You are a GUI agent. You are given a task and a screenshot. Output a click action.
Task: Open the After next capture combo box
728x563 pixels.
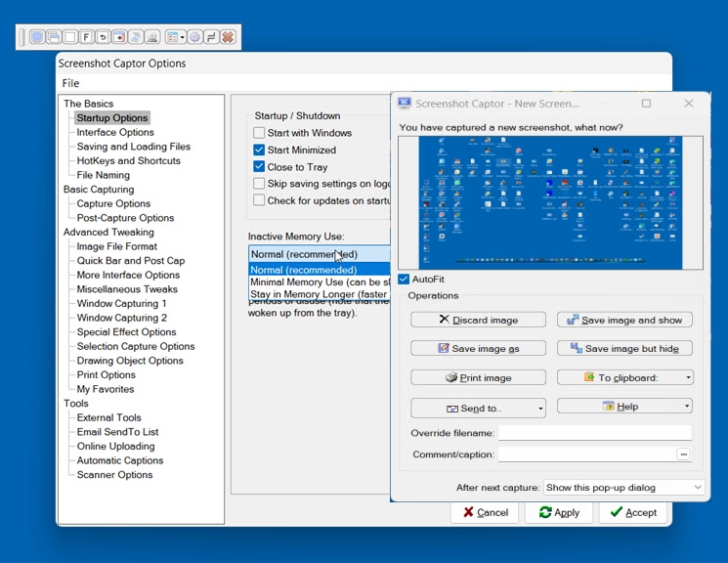point(624,488)
